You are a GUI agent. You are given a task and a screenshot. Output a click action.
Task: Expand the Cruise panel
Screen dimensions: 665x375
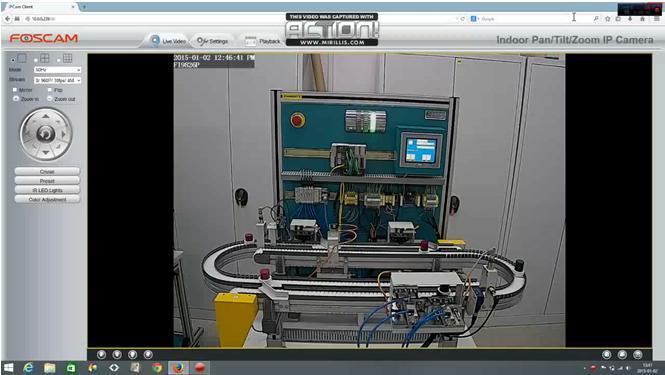[x=47, y=171]
